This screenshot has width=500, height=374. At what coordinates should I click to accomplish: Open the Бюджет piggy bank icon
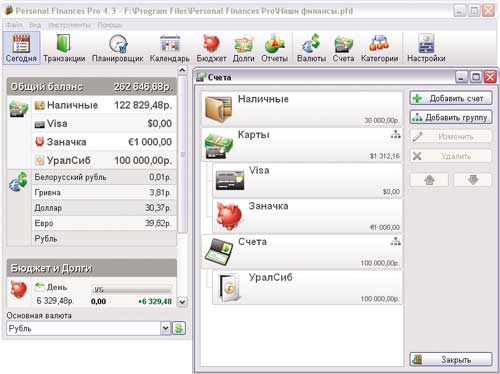tap(211, 48)
